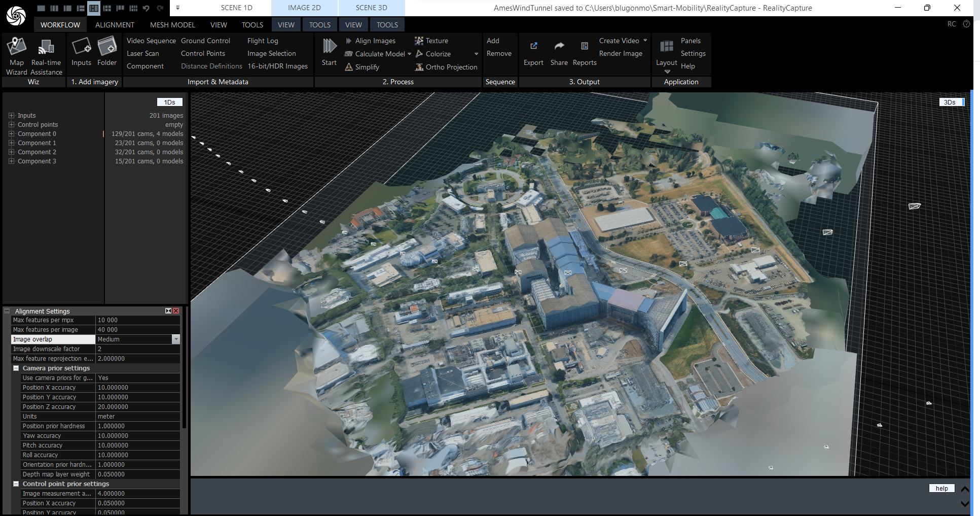This screenshot has height=516, width=980.
Task: Open the Image overlap Medium dropdown
Action: point(176,339)
